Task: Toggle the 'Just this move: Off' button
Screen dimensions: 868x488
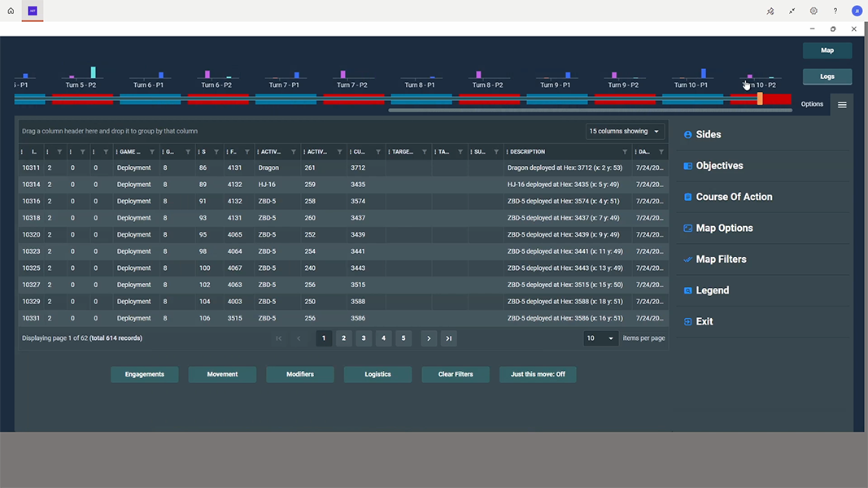Action: click(x=538, y=374)
